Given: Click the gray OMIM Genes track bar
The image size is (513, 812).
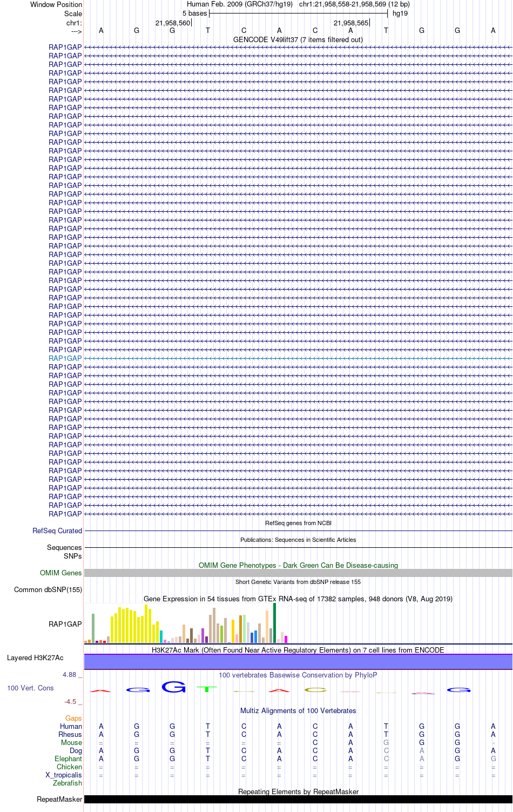Looking at the screenshot, I should tap(298, 573).
